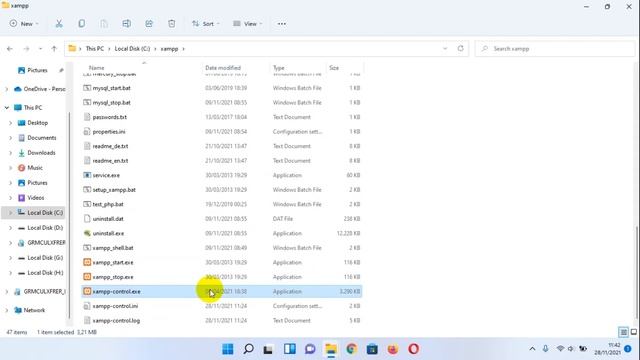Screen dimensions: 640x360
Task: Open Widgets from the taskbar
Action: [290, 349]
